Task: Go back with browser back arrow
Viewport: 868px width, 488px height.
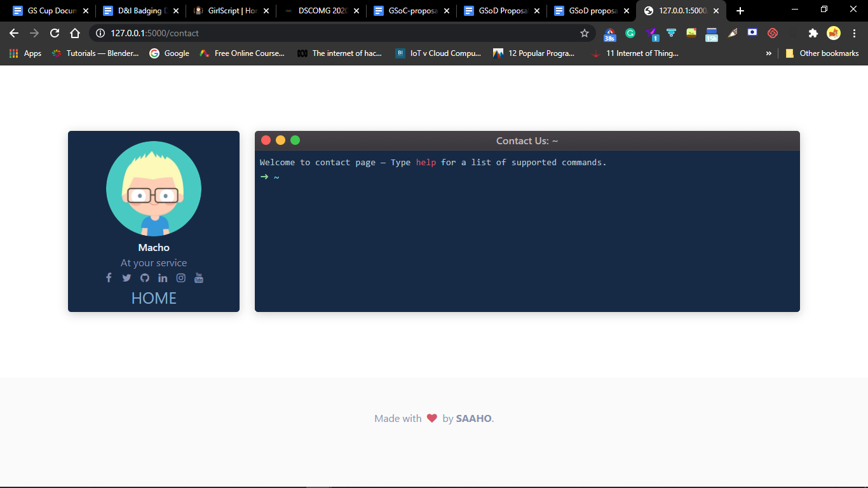Action: [14, 33]
